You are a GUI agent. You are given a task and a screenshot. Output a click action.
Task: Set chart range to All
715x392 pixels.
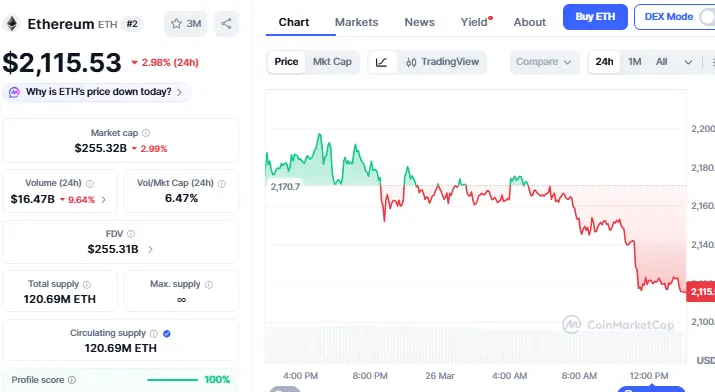[x=662, y=62]
